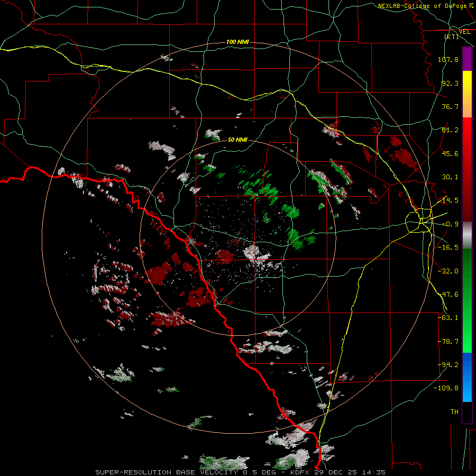476x476 pixels.
Task: Click the VEL legend title
Action: (464, 32)
